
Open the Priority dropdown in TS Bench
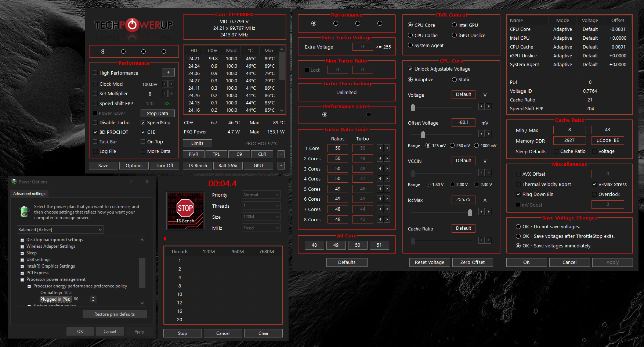261,195
